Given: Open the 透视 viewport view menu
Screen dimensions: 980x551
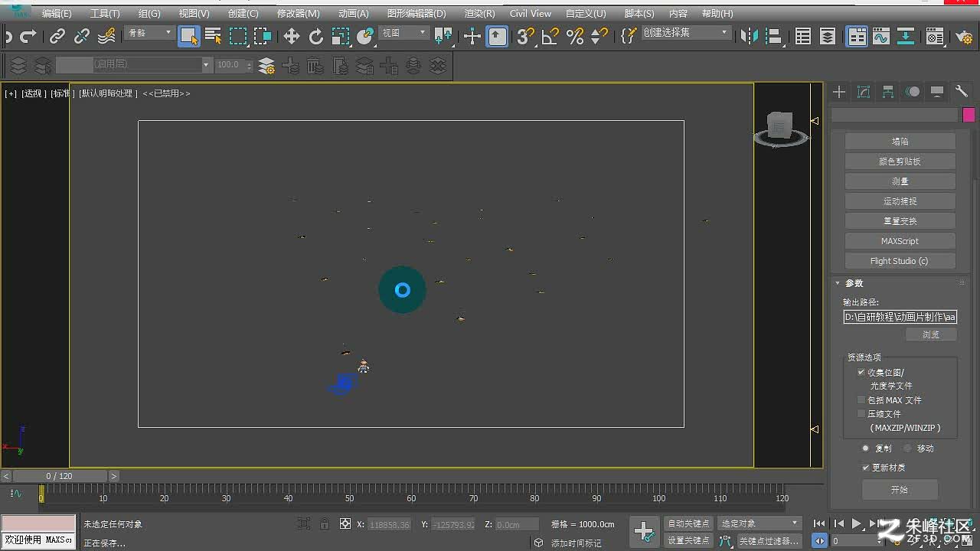Looking at the screenshot, I should [33, 93].
